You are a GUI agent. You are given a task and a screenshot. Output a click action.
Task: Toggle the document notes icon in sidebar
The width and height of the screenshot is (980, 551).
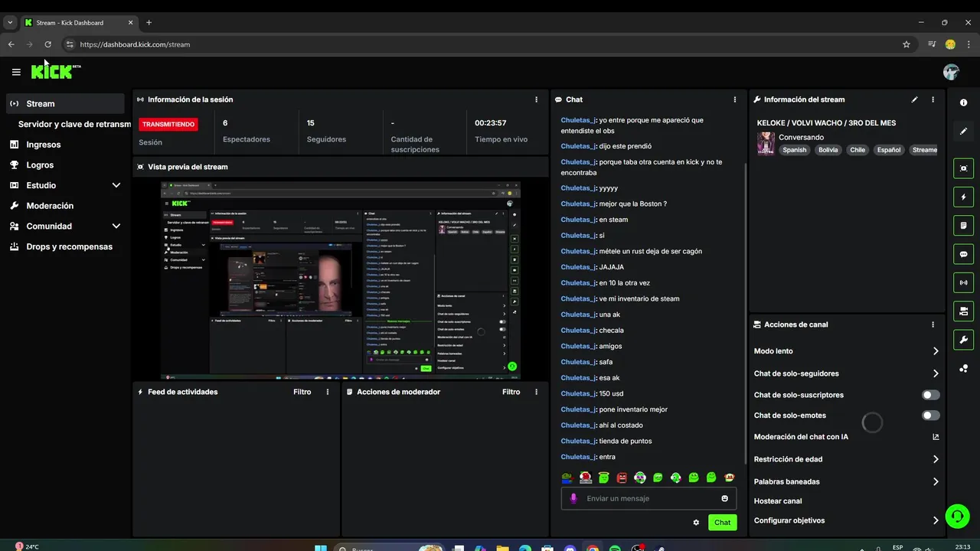[x=963, y=225]
